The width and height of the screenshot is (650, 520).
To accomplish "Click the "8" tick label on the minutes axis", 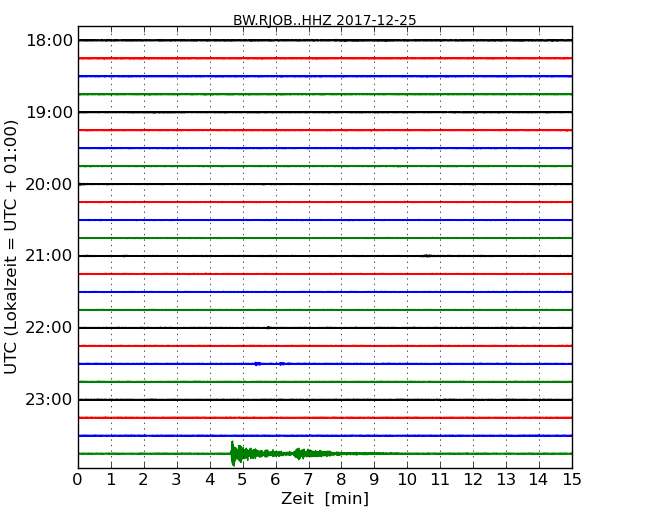I will pos(341,480).
